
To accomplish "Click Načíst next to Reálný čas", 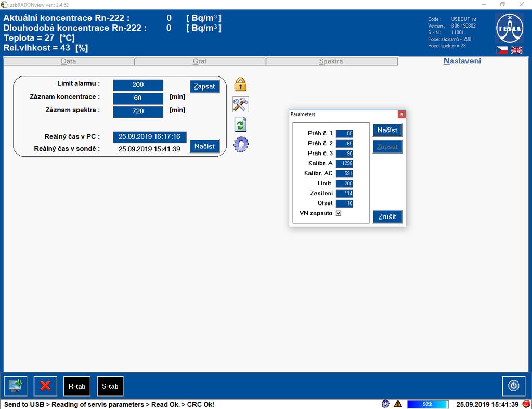I will pos(204,146).
